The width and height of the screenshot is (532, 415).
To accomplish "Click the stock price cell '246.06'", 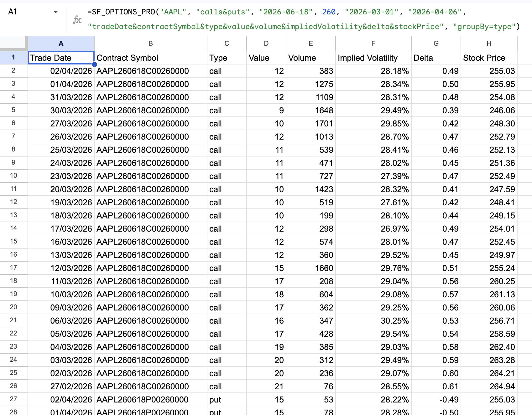I will (x=489, y=110).
